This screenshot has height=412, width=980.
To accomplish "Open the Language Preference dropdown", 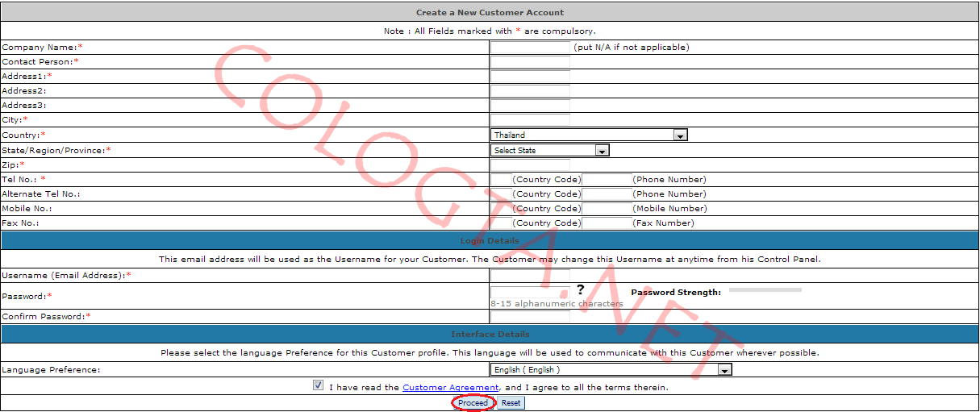I will pyautogui.click(x=611, y=369).
